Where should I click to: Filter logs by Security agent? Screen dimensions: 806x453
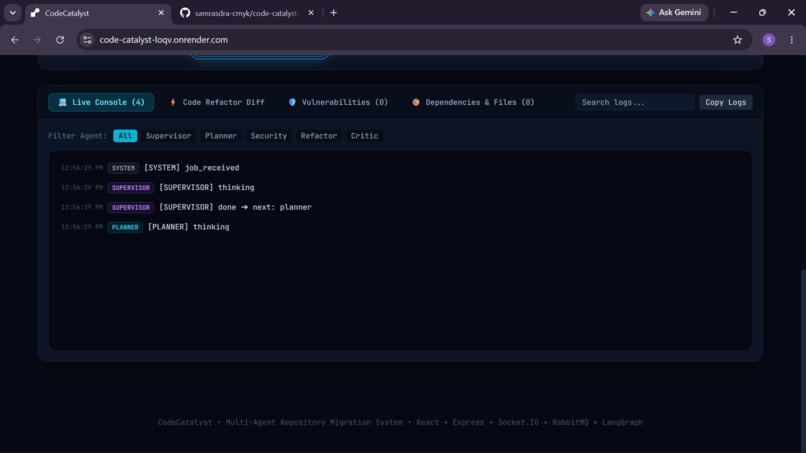pos(268,136)
